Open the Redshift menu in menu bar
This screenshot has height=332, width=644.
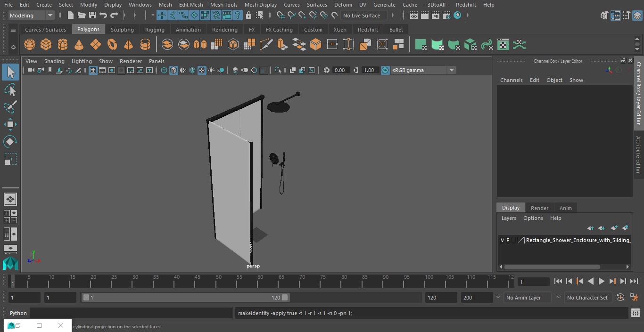[466, 5]
